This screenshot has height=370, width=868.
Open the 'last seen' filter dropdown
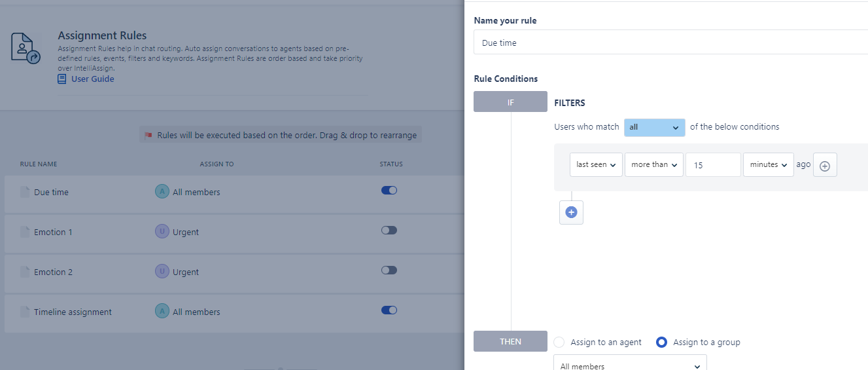596,165
